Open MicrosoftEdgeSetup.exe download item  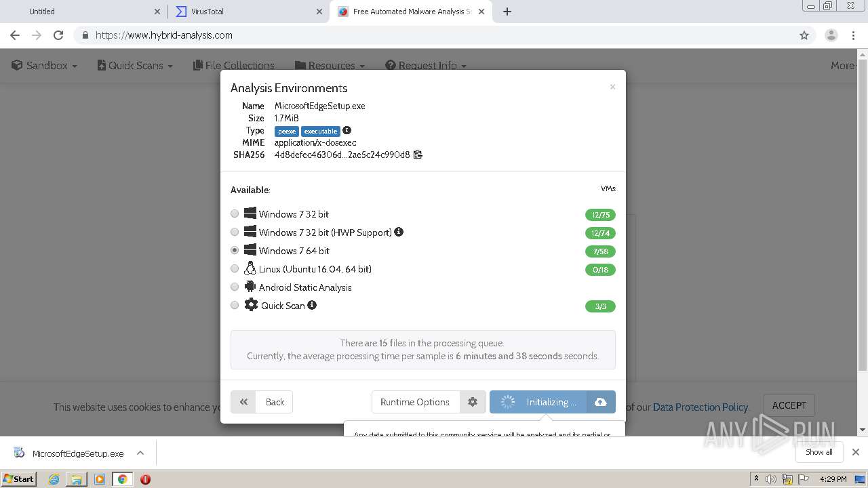click(70, 453)
